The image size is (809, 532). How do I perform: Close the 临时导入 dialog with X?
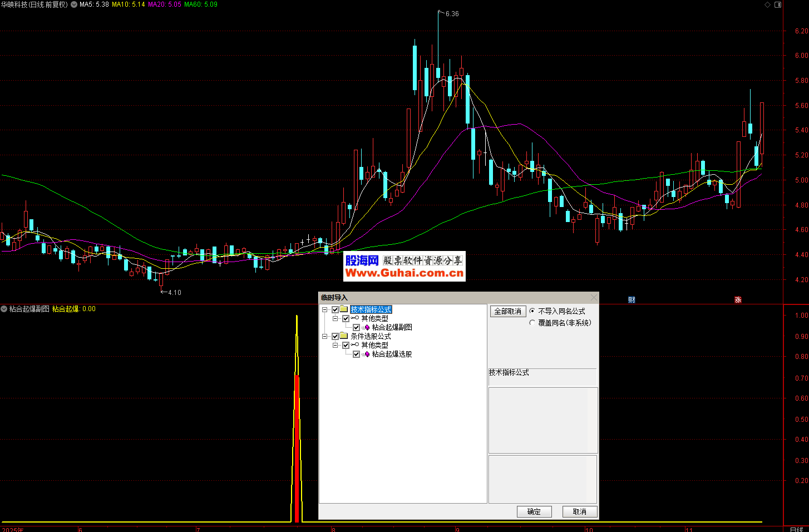point(593,298)
